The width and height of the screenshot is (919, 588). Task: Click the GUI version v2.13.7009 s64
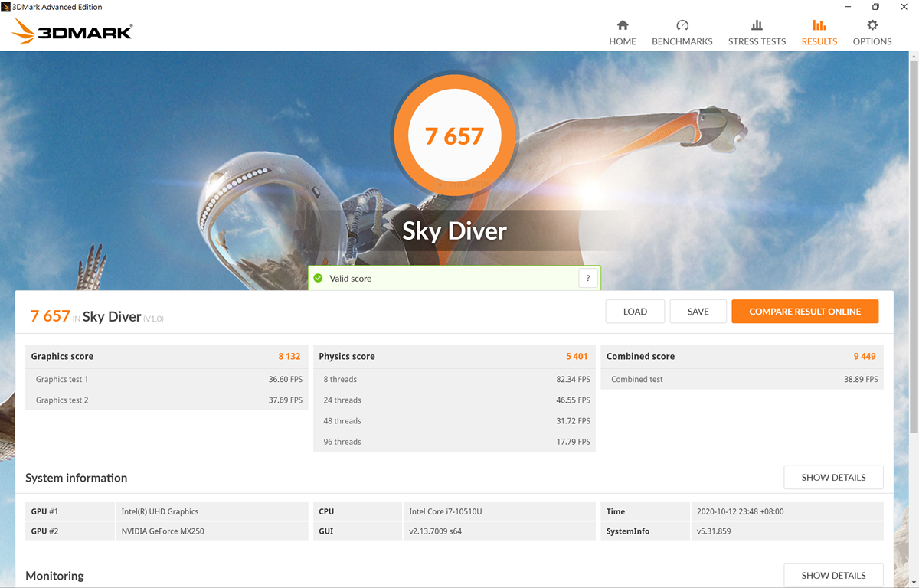click(435, 531)
